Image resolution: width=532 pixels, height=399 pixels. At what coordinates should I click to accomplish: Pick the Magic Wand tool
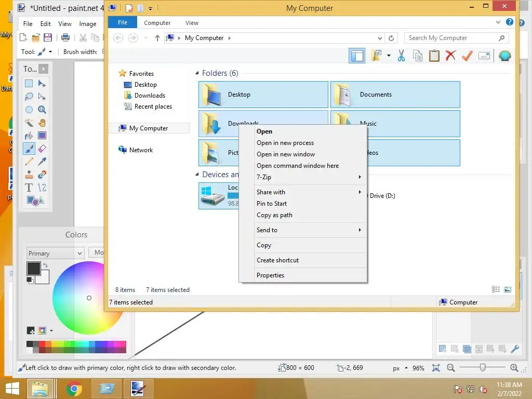coord(29,123)
